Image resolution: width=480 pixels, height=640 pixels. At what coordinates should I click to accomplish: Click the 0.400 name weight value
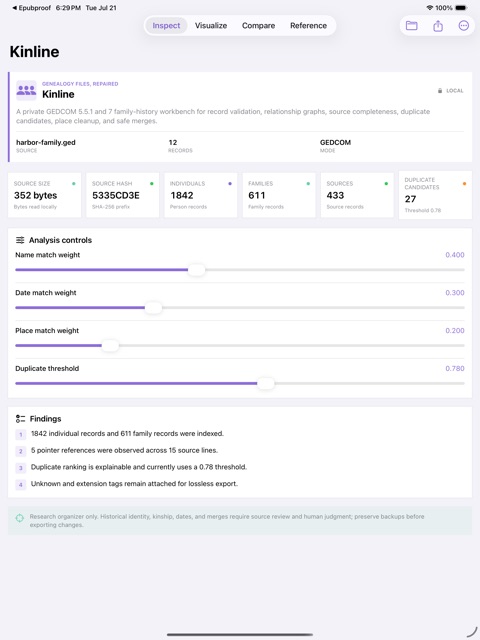coord(455,255)
